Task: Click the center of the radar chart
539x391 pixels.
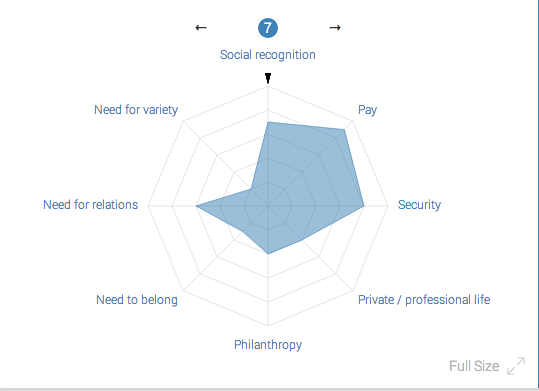Action: [x=268, y=206]
